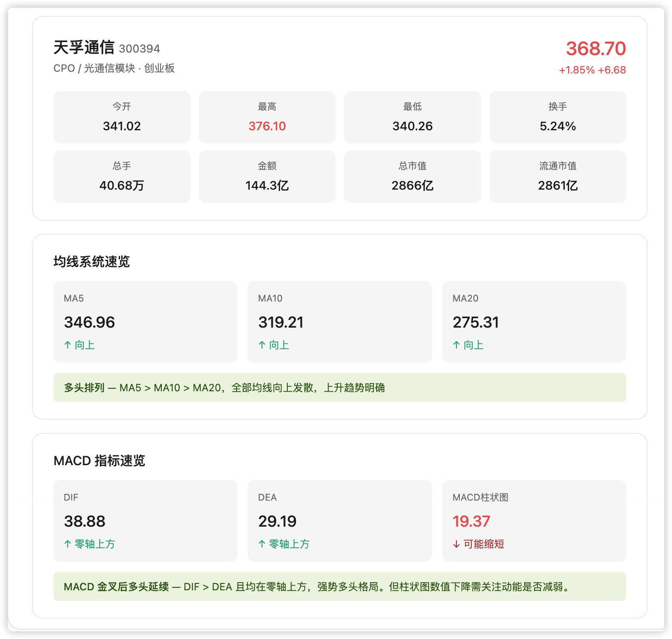Viewport: 672px width, 639px height.
Task: Select the 金额 144.3亿 card
Action: coord(267,176)
